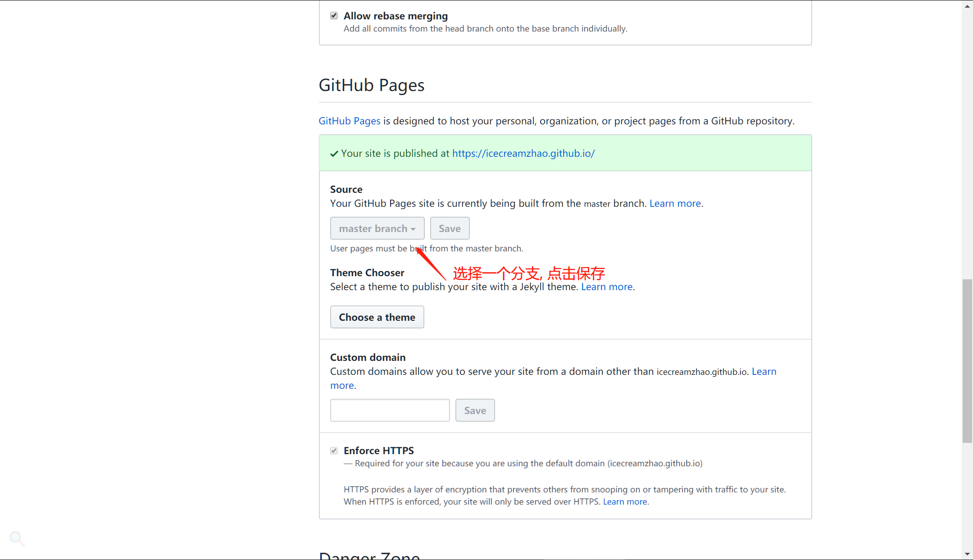Click the Custom domain section heading

click(x=368, y=357)
